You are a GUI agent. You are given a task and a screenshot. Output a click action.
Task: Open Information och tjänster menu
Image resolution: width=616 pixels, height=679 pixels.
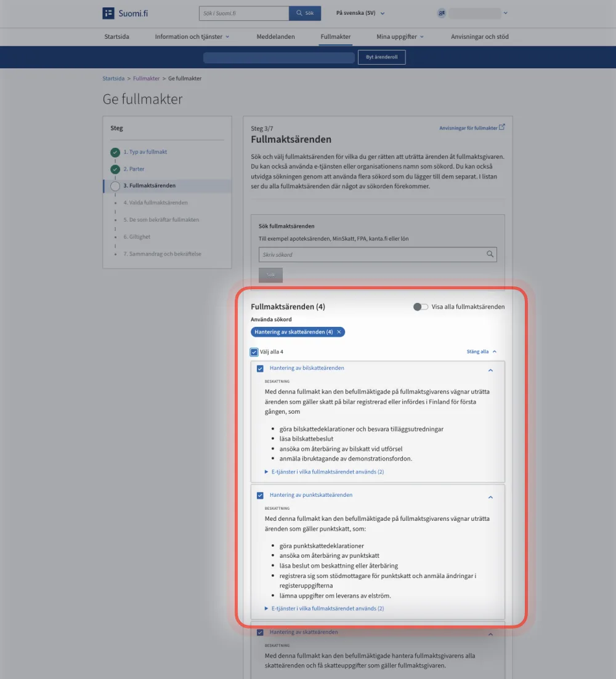(x=192, y=37)
